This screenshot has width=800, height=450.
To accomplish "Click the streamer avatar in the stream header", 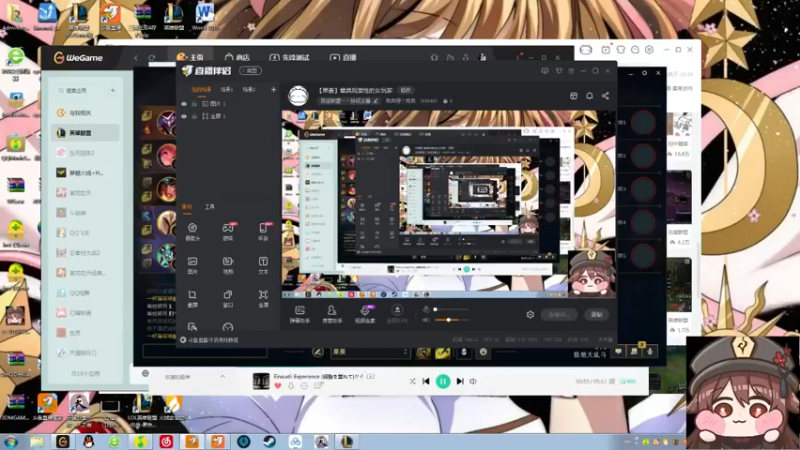I will (298, 96).
